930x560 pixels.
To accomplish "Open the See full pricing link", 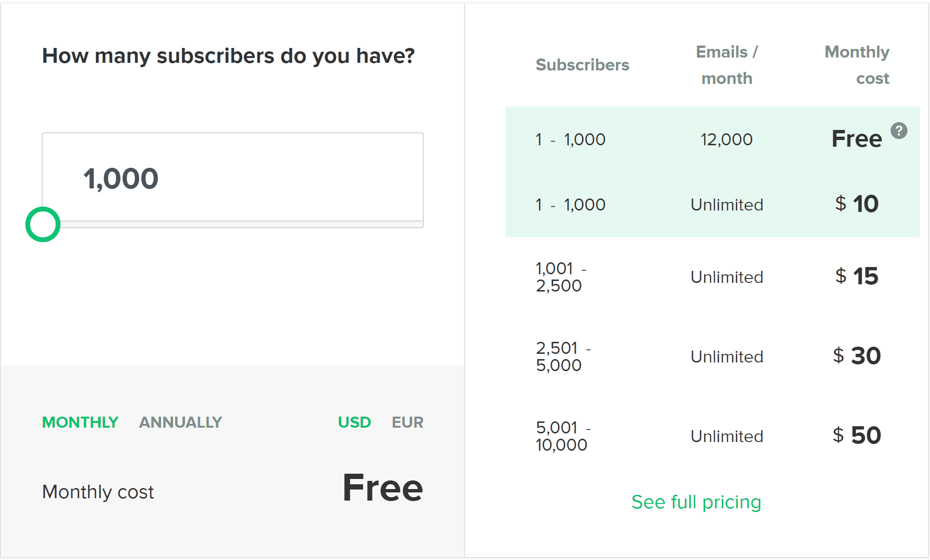I will (696, 502).
